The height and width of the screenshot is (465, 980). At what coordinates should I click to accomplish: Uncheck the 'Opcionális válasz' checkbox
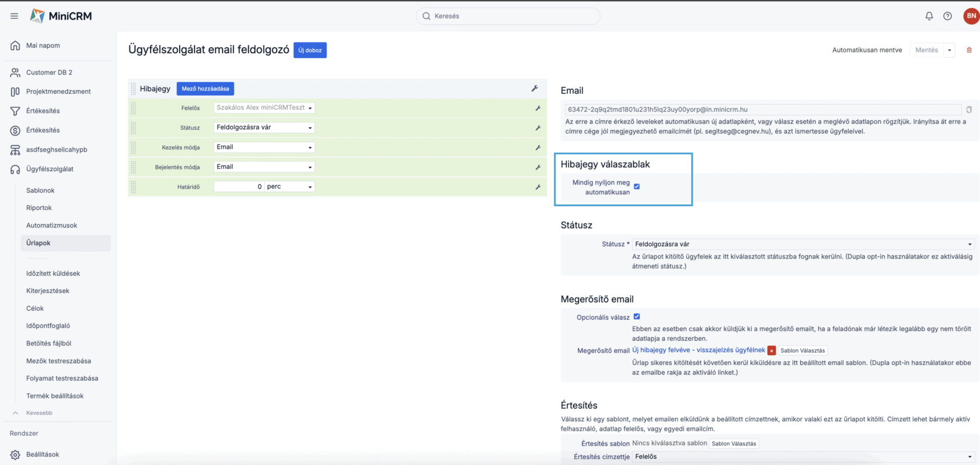point(636,317)
